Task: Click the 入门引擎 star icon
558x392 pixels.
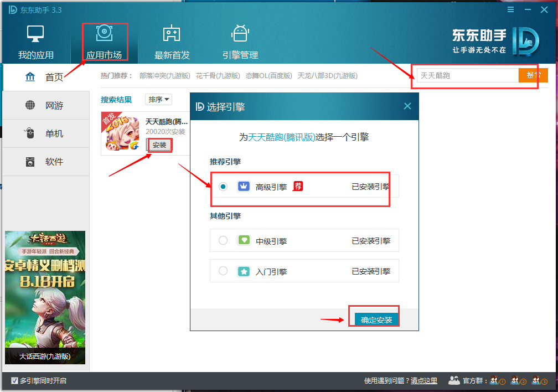Action: pos(244,272)
